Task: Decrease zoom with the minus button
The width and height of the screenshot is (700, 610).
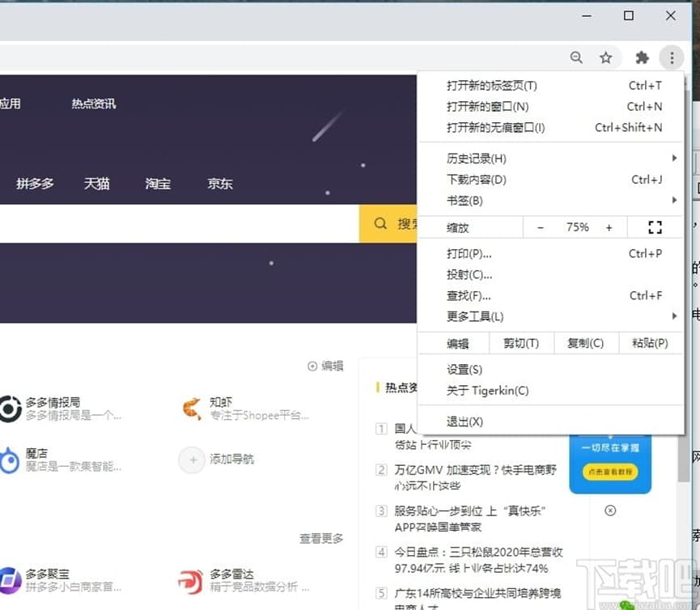Action: (x=541, y=227)
